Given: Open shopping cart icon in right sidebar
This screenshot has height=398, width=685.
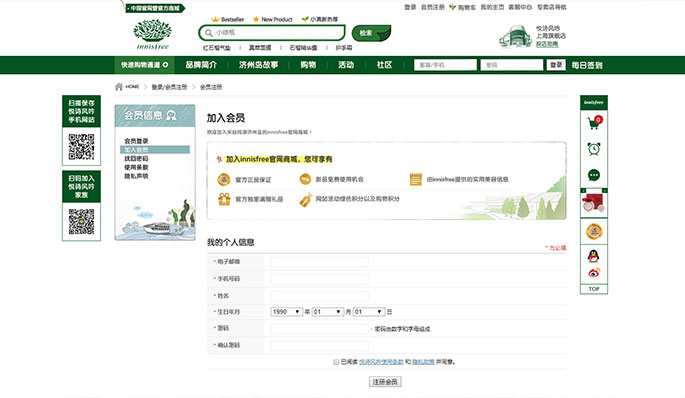Looking at the screenshot, I should click(x=594, y=122).
